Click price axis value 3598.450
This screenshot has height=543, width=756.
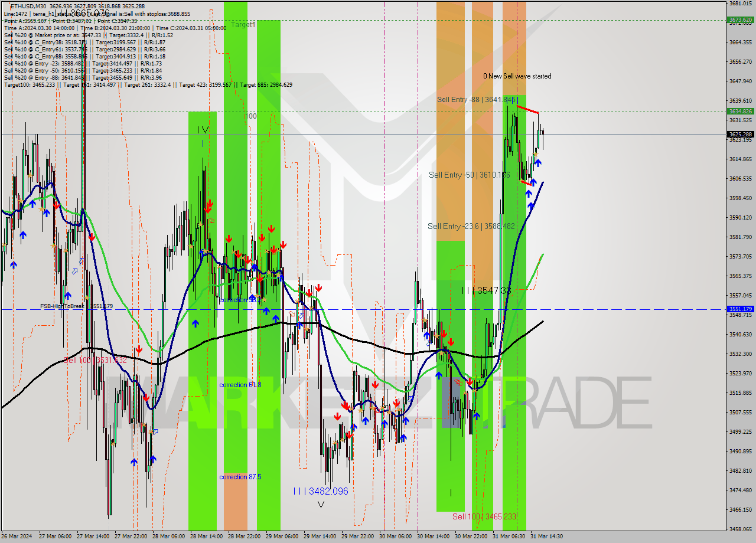tap(741, 198)
